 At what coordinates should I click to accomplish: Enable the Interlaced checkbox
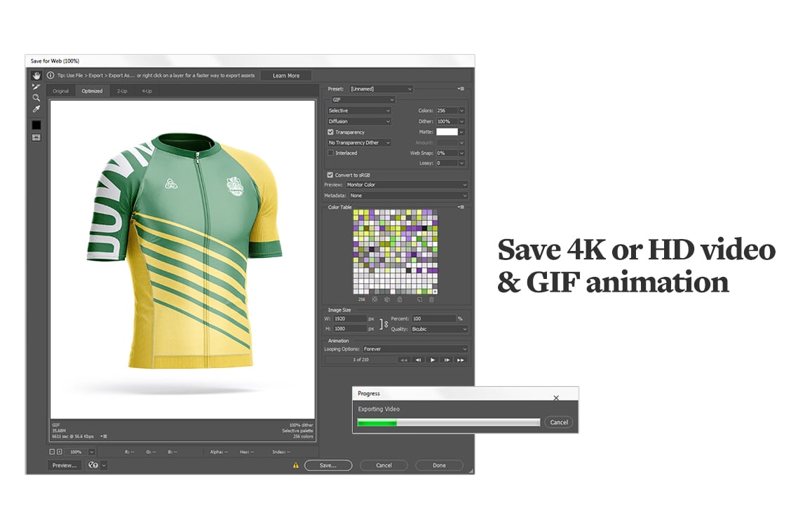(330, 153)
